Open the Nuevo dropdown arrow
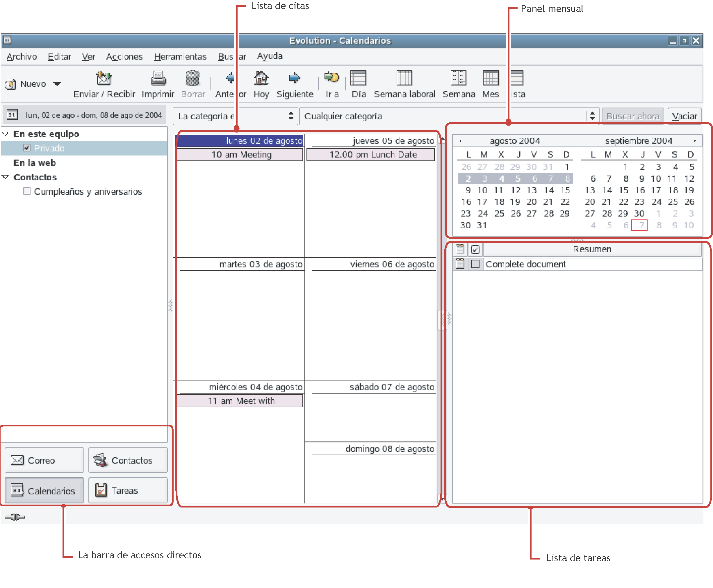 click(x=57, y=84)
